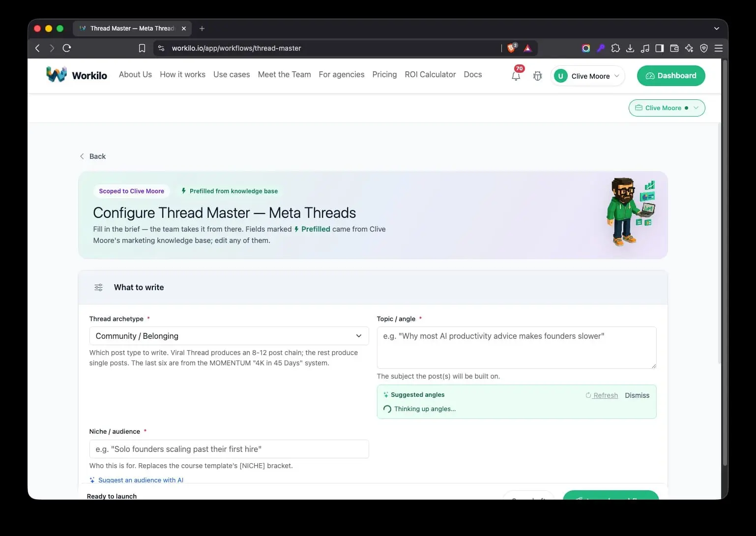Open Meet the Team page
Image resolution: width=756 pixels, height=536 pixels.
tap(284, 74)
